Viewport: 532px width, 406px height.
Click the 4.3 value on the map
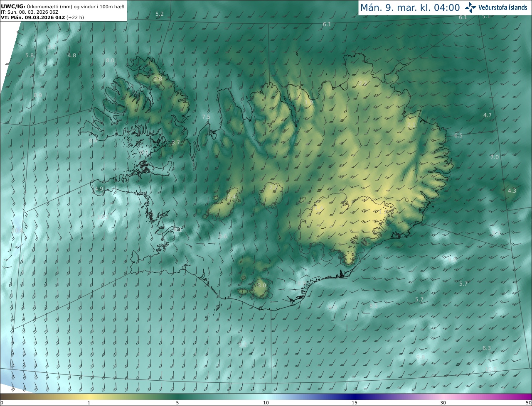click(x=512, y=191)
